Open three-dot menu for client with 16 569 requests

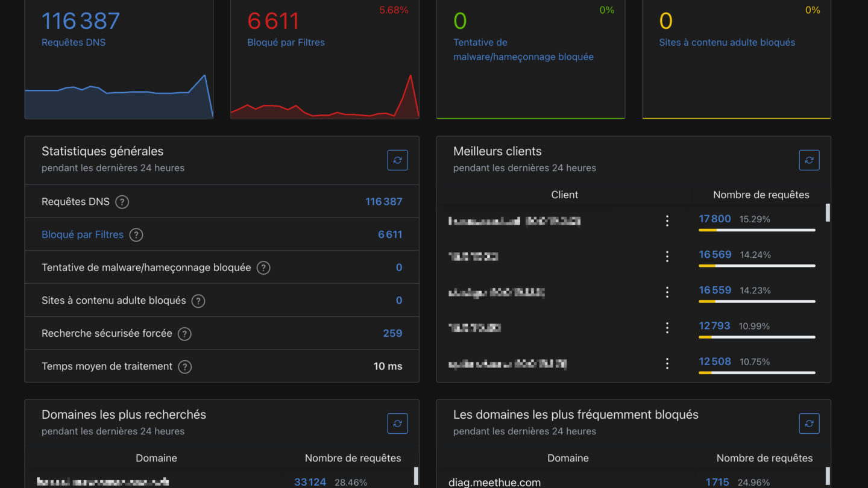667,257
